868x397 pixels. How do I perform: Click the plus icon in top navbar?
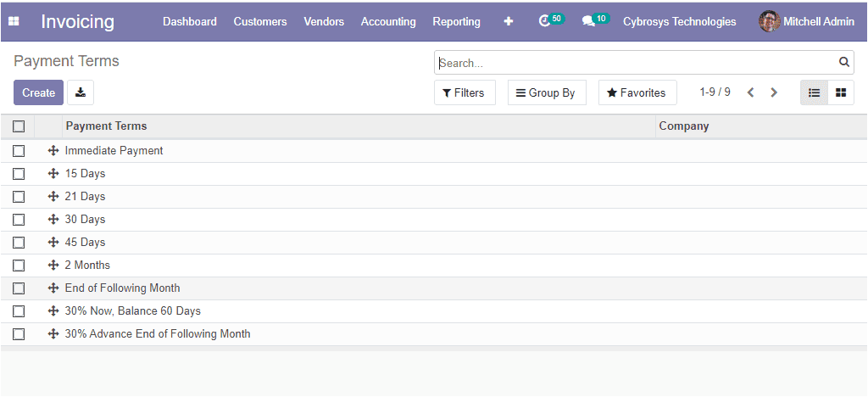[509, 21]
